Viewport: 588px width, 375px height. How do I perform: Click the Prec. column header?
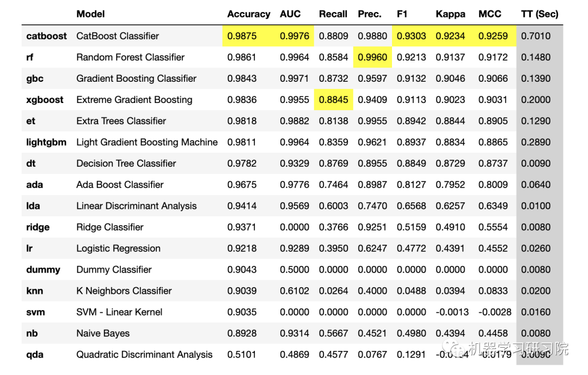369,14
